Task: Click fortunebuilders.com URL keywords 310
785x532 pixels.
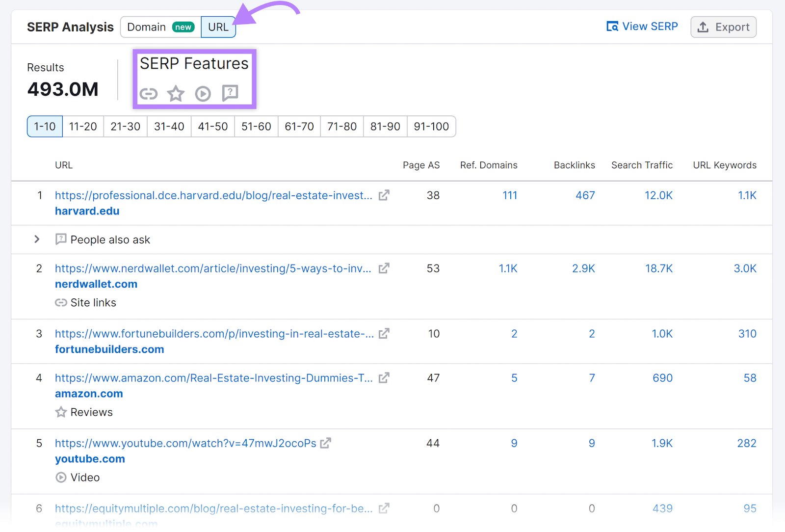Action: (x=747, y=334)
